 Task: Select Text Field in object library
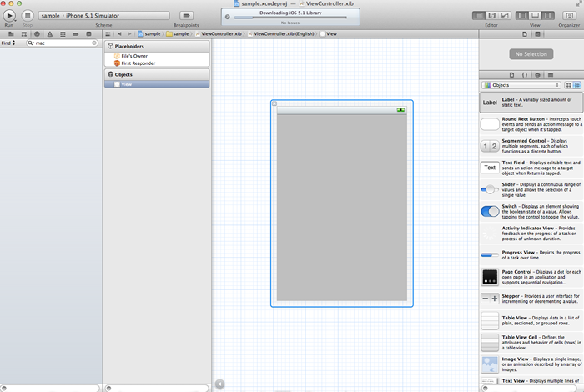(x=531, y=168)
